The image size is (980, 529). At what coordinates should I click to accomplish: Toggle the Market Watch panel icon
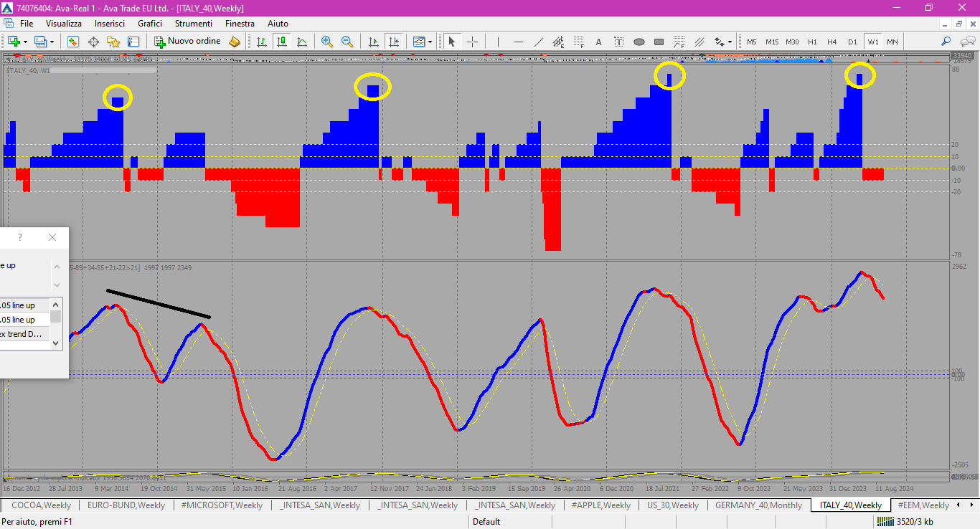(x=73, y=42)
